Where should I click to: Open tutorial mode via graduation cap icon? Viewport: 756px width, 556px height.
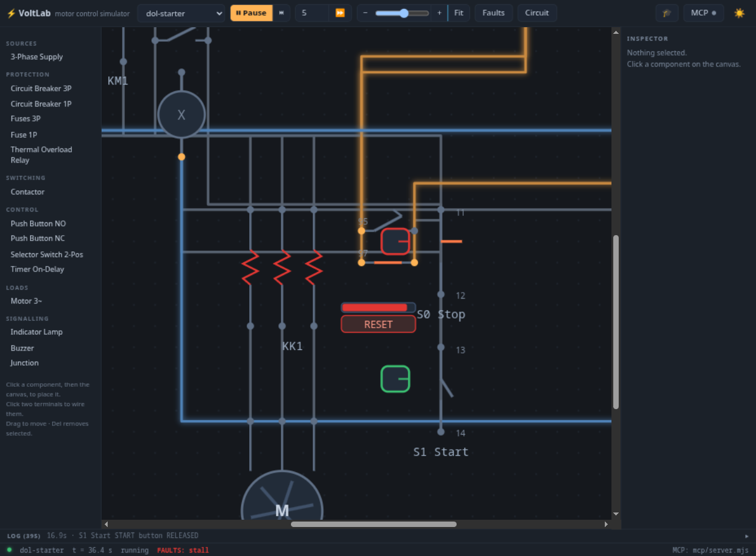[666, 13]
